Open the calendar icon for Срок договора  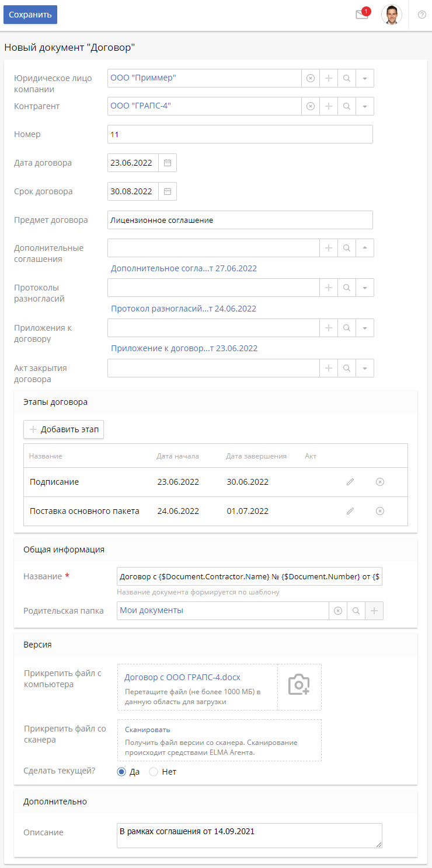(x=168, y=191)
